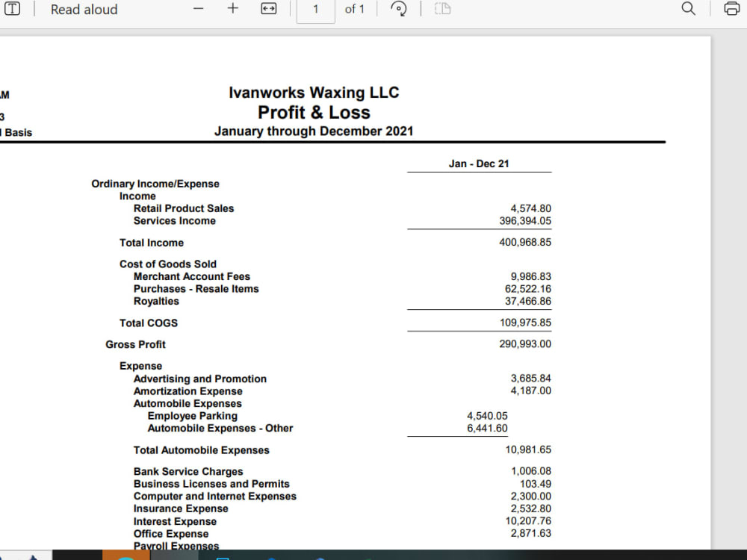Click the value 2,300.00

tap(530, 497)
